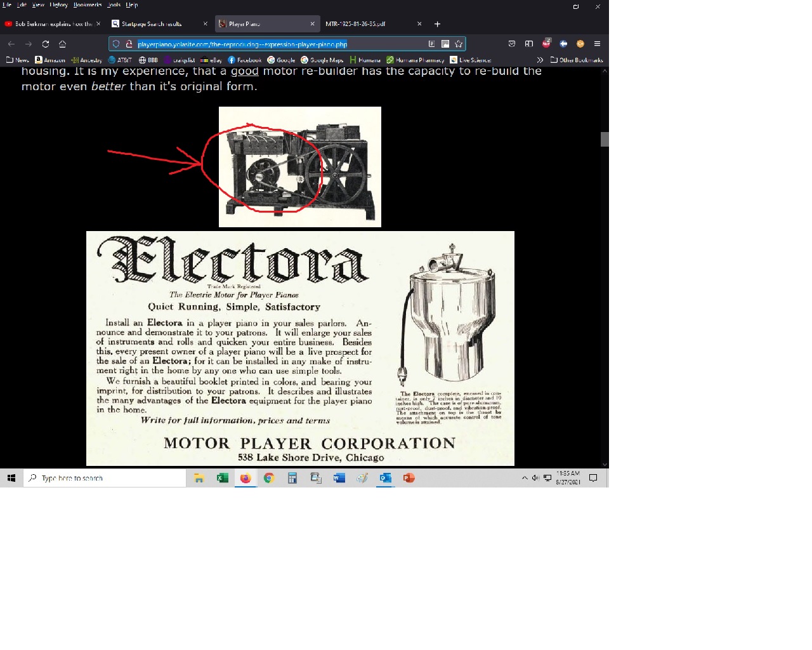
Task: Open the Bookmarks menu
Action: pos(87,4)
